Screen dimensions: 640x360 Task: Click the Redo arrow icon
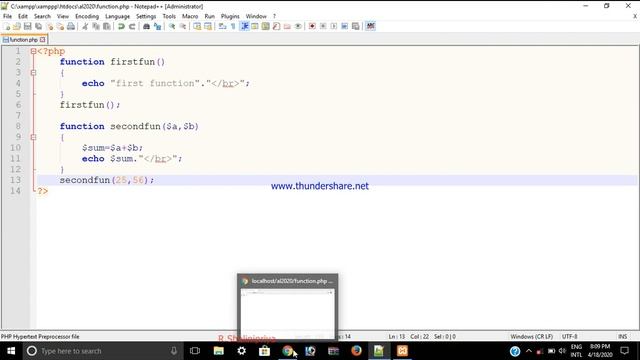click(132, 26)
